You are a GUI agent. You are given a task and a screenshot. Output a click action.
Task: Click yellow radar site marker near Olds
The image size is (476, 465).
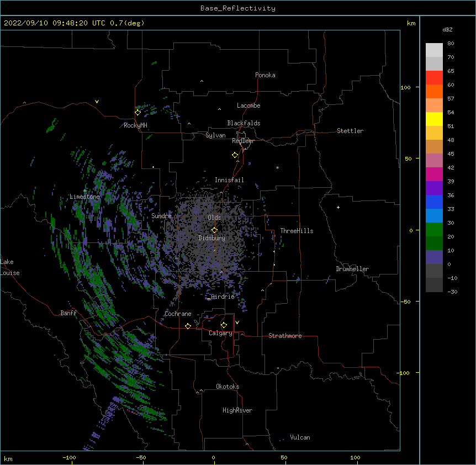pyautogui.click(x=214, y=230)
